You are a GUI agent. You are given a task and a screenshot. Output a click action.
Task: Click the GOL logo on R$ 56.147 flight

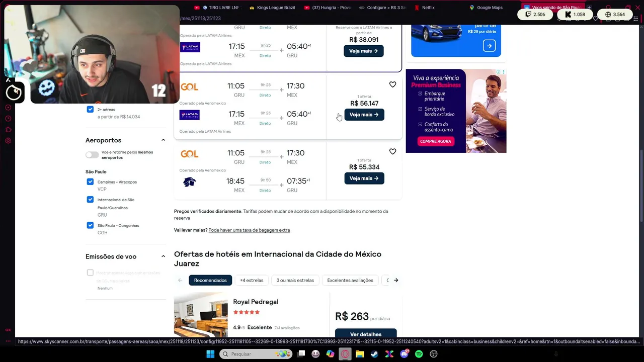189,87
